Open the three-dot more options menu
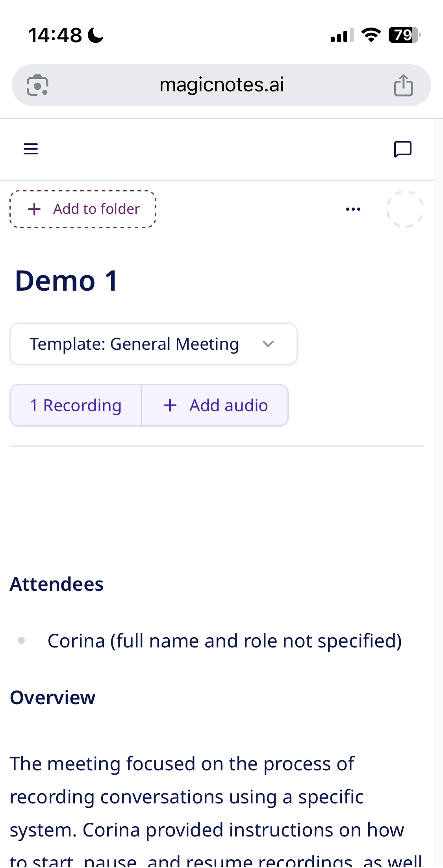The image size is (443, 868). pos(353,209)
